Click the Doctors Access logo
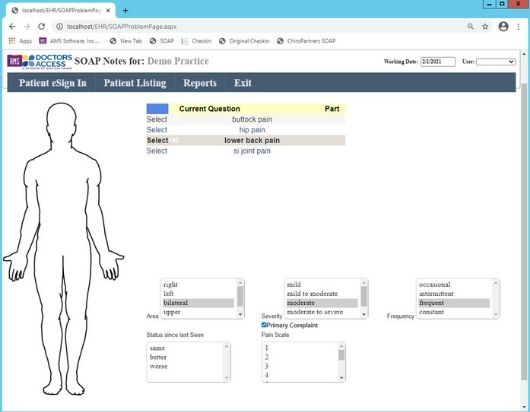 [x=40, y=62]
